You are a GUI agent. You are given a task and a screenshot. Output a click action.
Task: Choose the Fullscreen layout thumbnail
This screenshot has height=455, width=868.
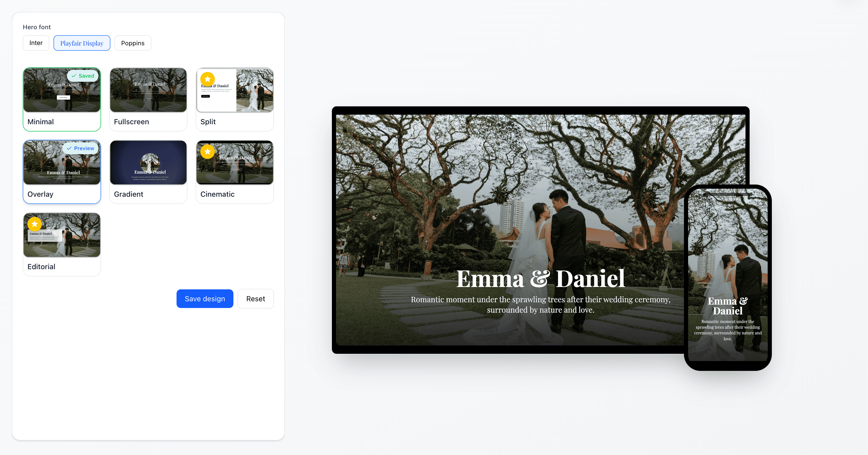click(148, 90)
